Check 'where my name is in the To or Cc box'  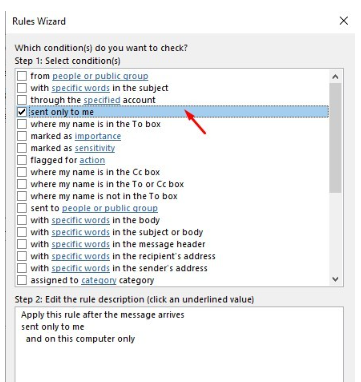click(22, 184)
